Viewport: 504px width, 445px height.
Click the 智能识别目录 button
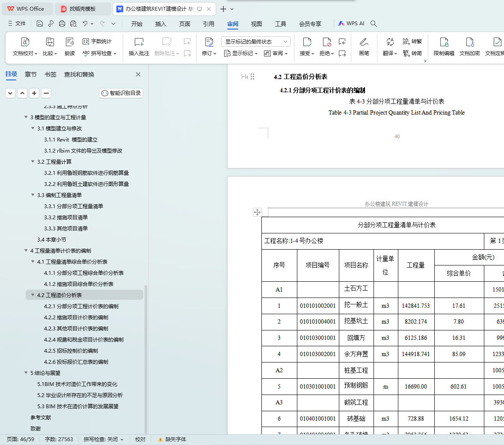click(121, 93)
